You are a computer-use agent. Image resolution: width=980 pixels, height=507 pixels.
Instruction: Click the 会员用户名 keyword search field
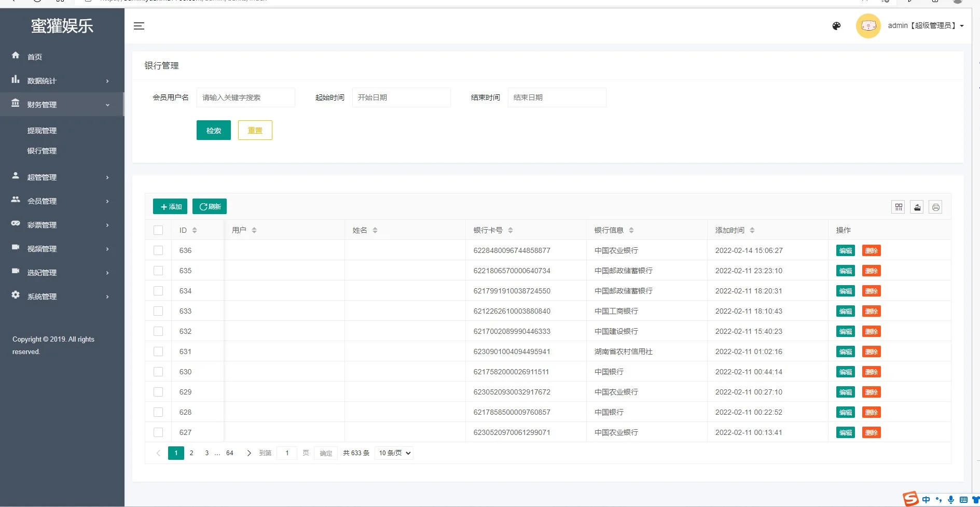pos(245,97)
